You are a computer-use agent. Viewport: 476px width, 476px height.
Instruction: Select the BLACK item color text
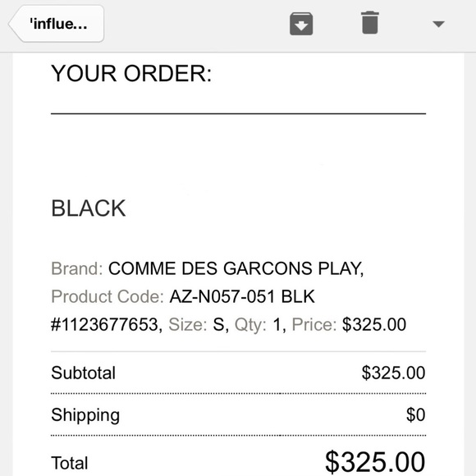[x=89, y=208]
